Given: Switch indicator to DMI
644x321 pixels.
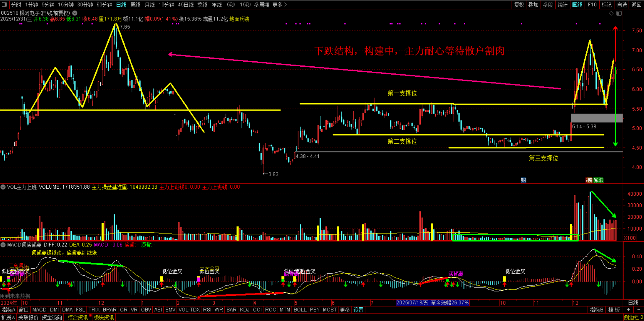Looking at the screenshot, I should [54, 310].
